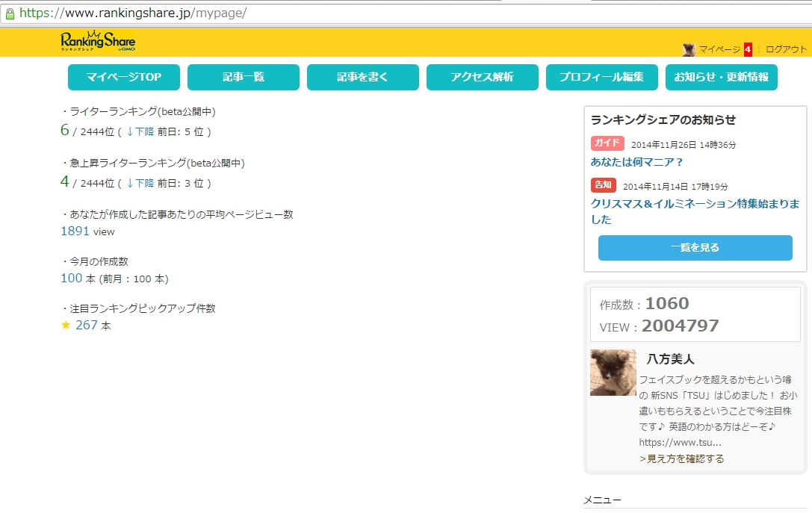Open the あなたは何マニア？ announcement link
Viewport: 812px width, 513px height.
pyautogui.click(x=637, y=162)
